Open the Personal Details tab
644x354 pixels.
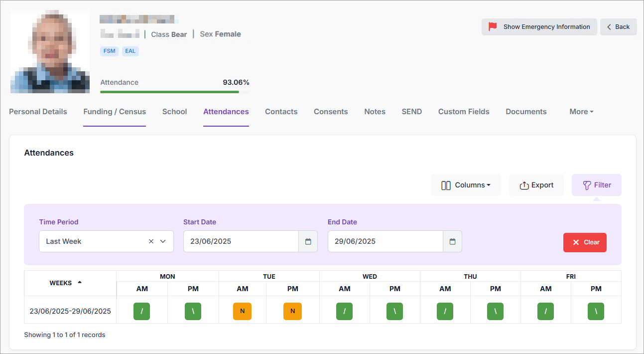pos(38,112)
